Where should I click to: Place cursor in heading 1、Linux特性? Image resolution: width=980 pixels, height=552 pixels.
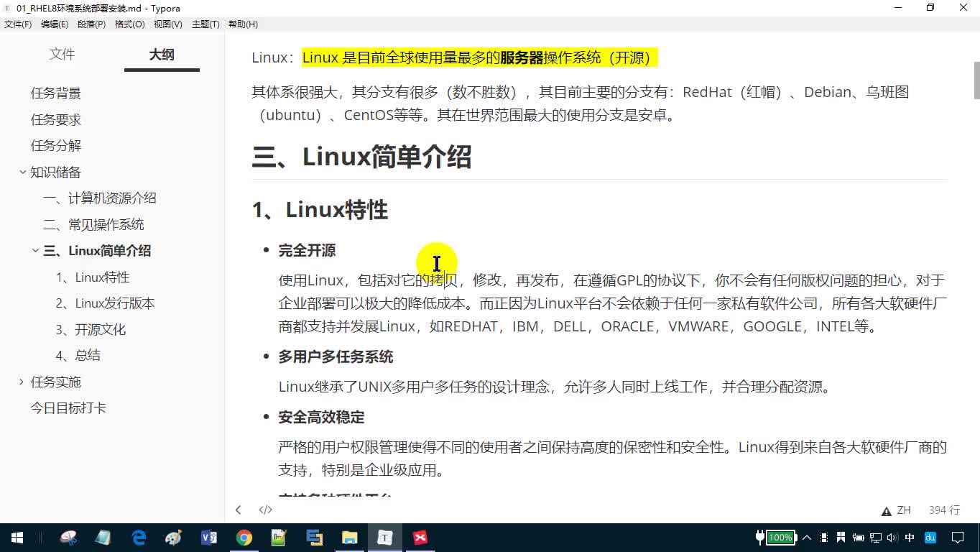coord(320,210)
